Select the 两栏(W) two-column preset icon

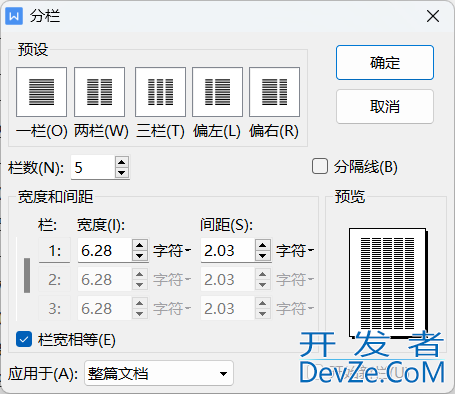[x=99, y=92]
